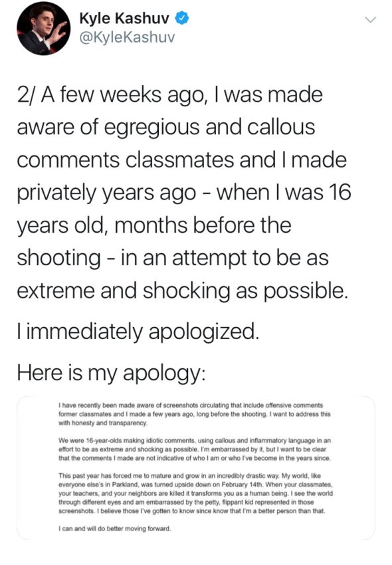Image resolution: width=392 pixels, height=565 pixels.
Task: Click the "I have recently been made aware" paragraph
Action: pyautogui.click(x=195, y=414)
